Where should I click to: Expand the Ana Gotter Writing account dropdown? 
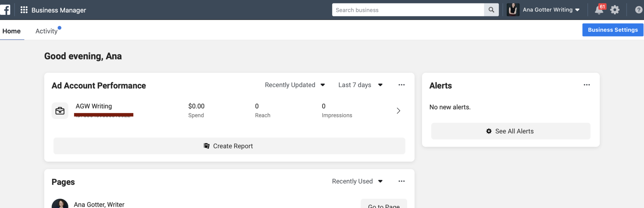577,10
